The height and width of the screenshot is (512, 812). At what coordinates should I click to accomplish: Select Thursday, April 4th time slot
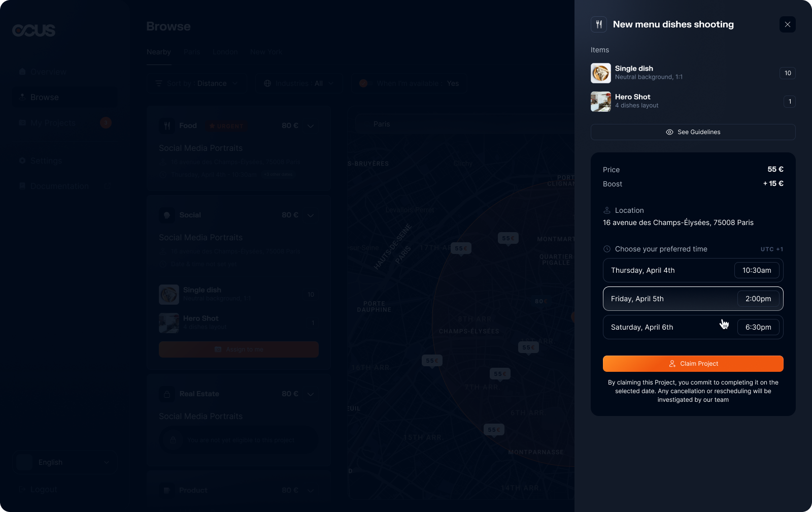tap(693, 270)
